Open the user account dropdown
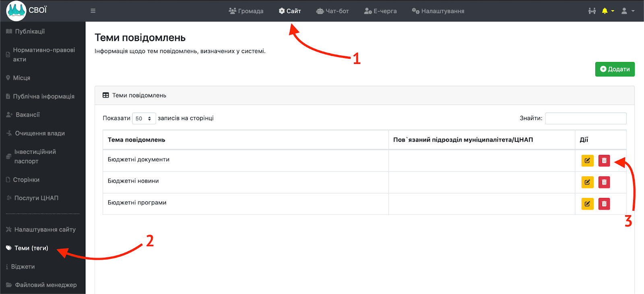The width and height of the screenshot is (644, 294). (627, 11)
